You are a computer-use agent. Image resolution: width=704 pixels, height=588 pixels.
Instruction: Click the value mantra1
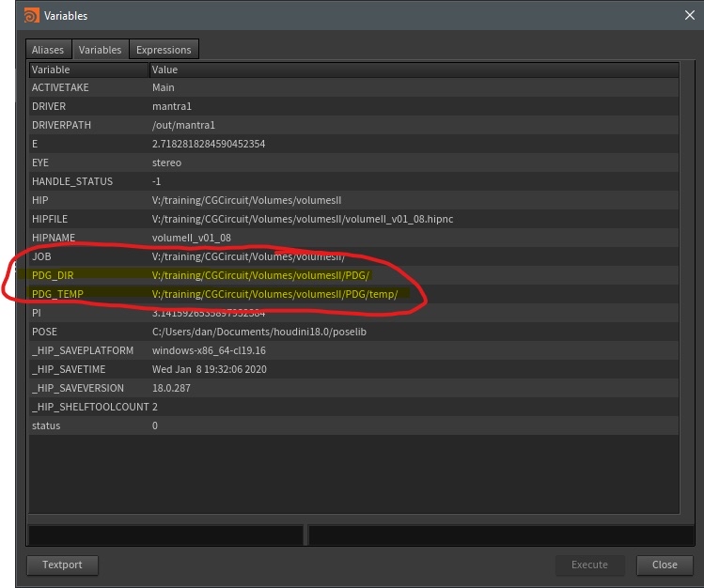pyautogui.click(x=171, y=106)
